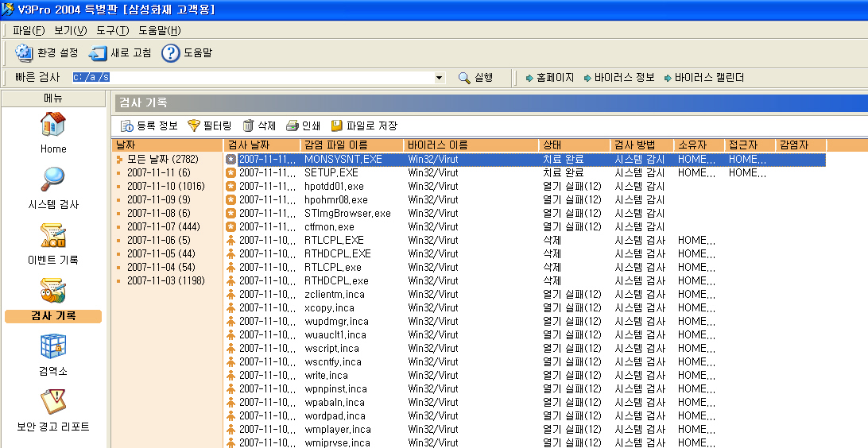Image resolution: width=868 pixels, height=448 pixels.
Task: Follow the 바이러스 캘린더 link
Action: (x=703, y=77)
